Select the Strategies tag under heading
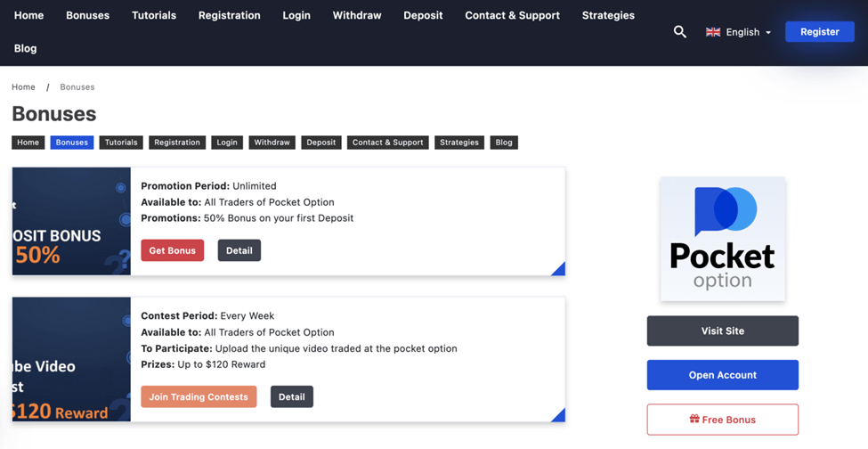Viewport: 868px width, 449px height. pos(459,143)
